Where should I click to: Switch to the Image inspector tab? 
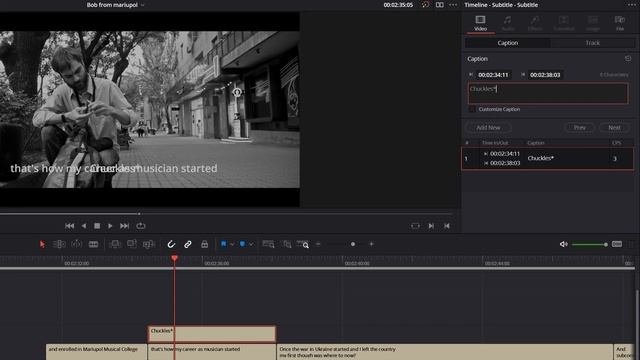pyautogui.click(x=593, y=23)
